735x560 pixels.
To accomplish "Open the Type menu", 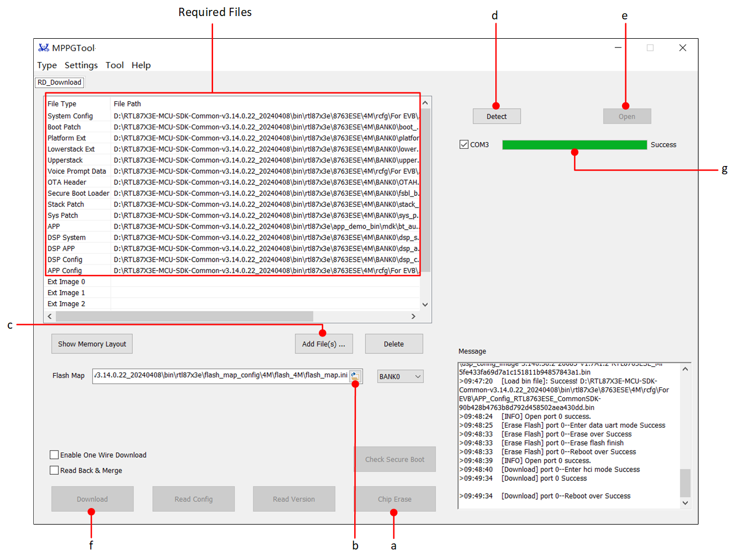I will 47,65.
